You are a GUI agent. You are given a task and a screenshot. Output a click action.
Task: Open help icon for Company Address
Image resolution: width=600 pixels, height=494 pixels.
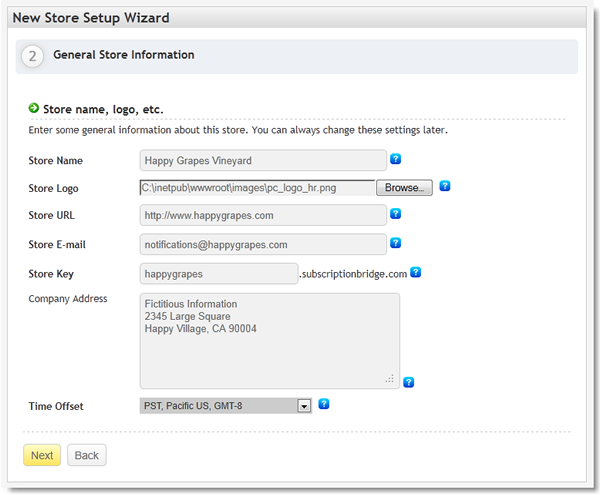409,381
